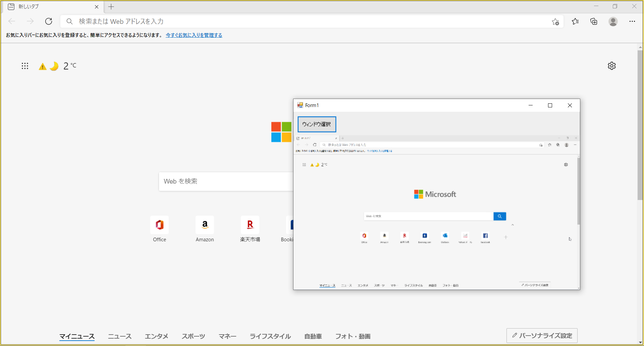644x346 pixels.
Task: Click the パーソナライズ設定 button
Action: (542, 336)
